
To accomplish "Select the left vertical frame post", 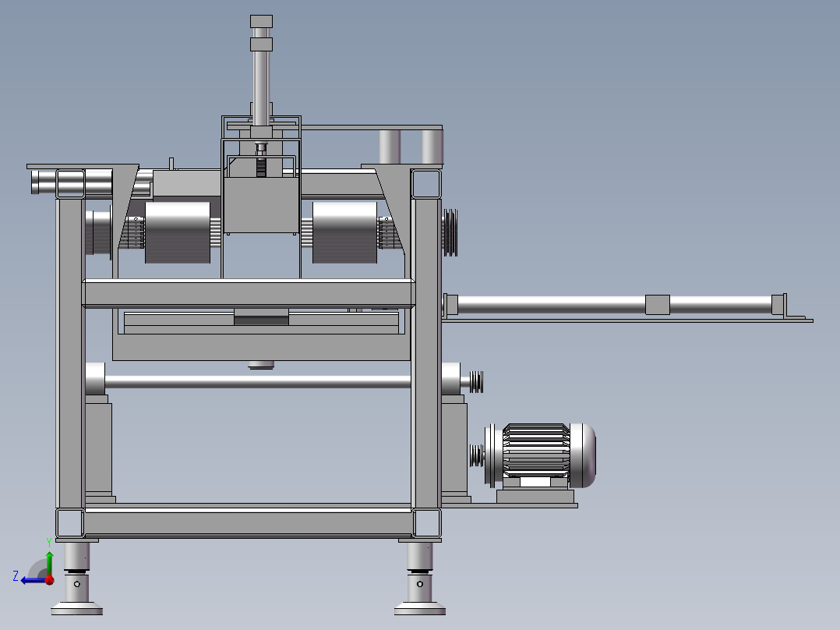I will pos(70,352).
